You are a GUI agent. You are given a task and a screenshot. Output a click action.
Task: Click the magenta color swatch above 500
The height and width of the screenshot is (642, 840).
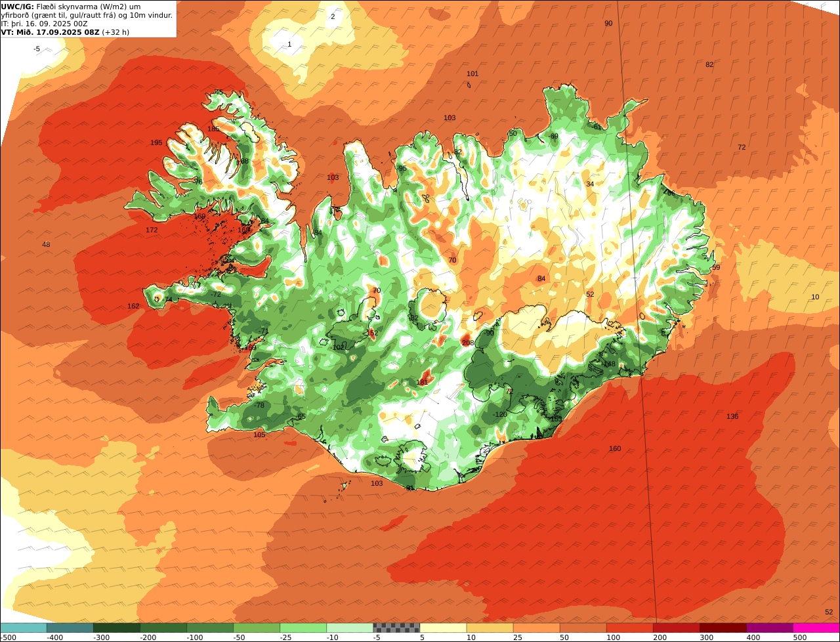point(816,628)
